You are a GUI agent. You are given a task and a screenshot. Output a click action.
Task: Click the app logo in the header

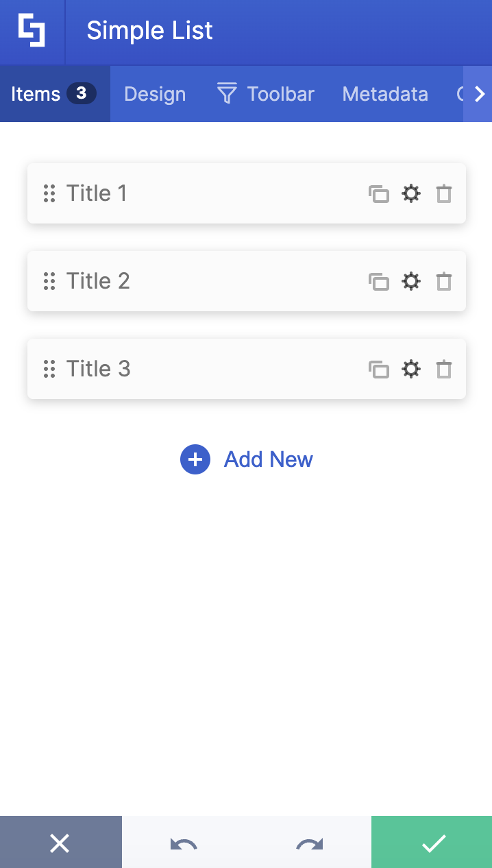tap(32, 30)
